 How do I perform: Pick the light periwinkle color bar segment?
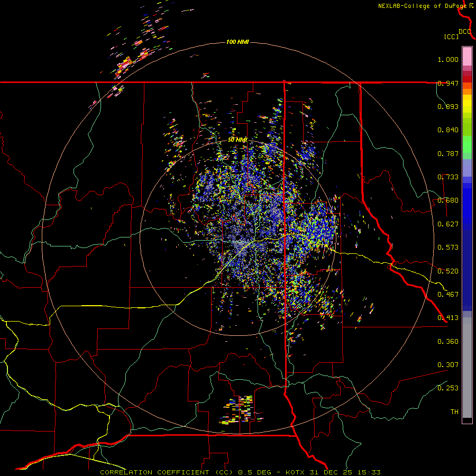click(x=467, y=168)
